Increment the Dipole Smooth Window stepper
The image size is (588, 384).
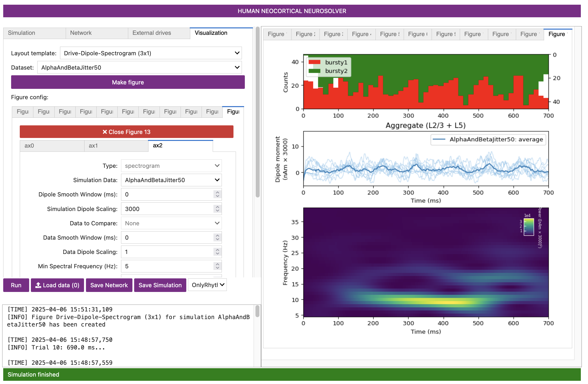coord(217,192)
